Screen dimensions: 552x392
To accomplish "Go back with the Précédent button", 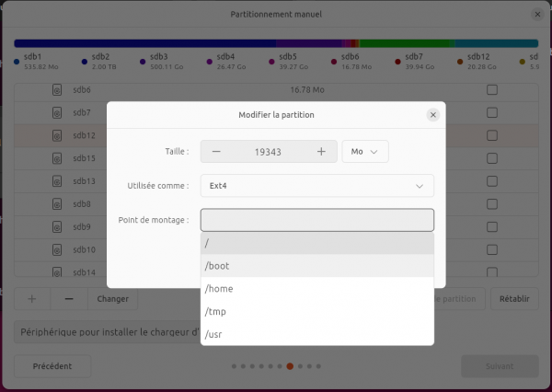I will [52, 366].
